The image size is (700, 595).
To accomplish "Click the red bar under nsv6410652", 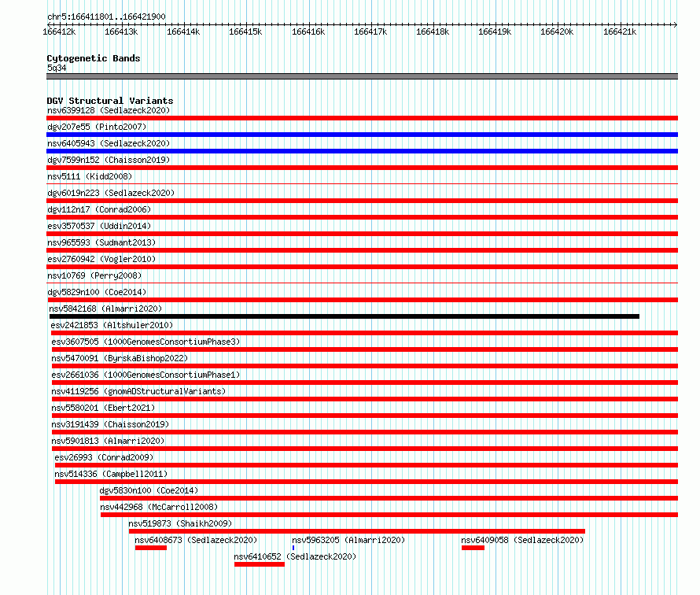I will (x=260, y=564).
